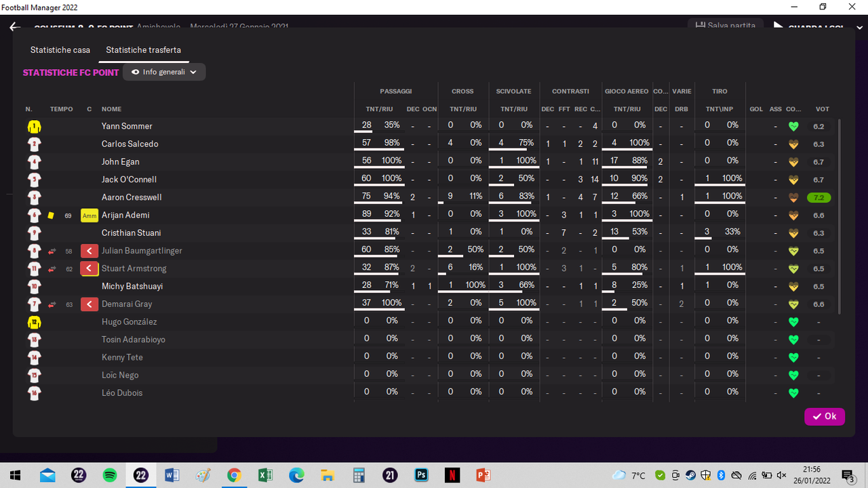The height and width of the screenshot is (488, 868).
Task: Click the vertical scrollbar of the stats table
Action: pyautogui.click(x=840, y=217)
